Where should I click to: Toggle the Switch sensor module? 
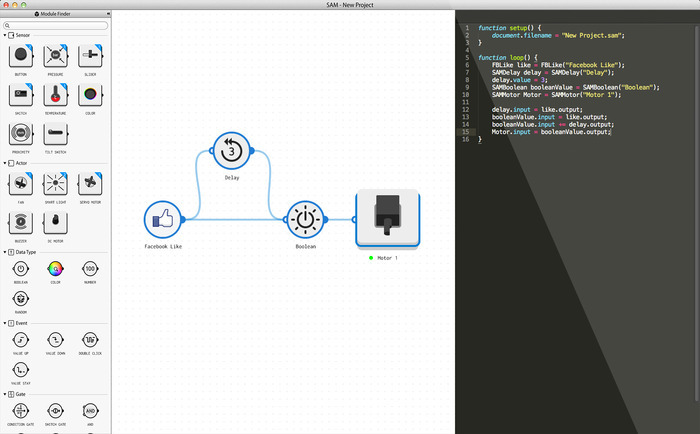coord(21,95)
